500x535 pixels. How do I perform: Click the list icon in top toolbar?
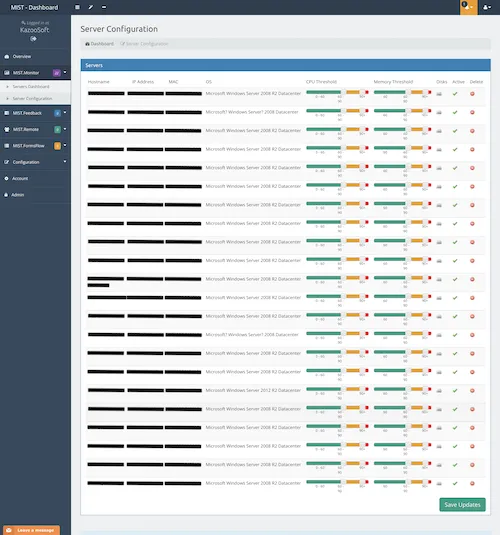pyautogui.click(x=77, y=7)
